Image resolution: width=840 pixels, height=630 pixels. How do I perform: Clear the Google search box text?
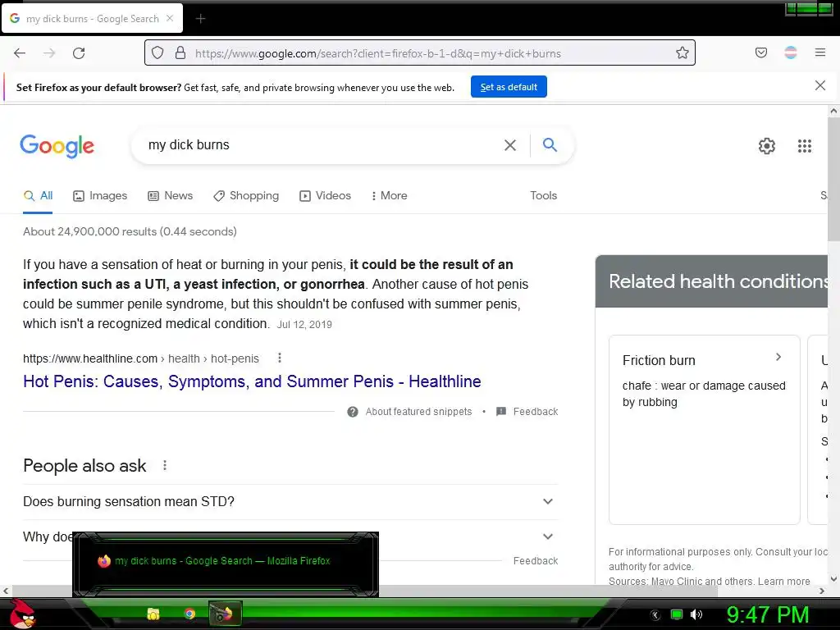point(510,145)
